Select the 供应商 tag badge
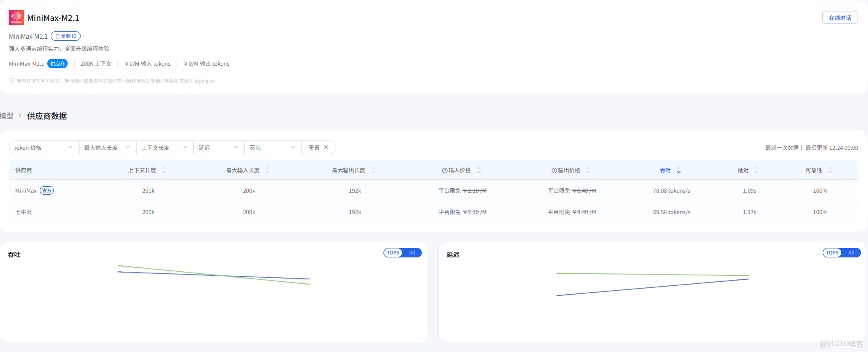 (x=58, y=64)
